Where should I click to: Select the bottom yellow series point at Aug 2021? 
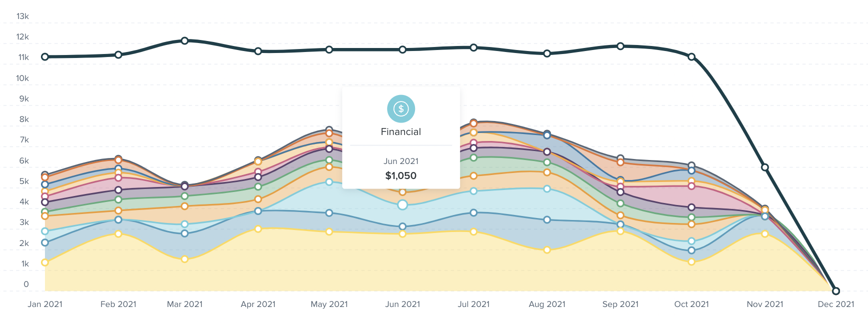tap(547, 250)
